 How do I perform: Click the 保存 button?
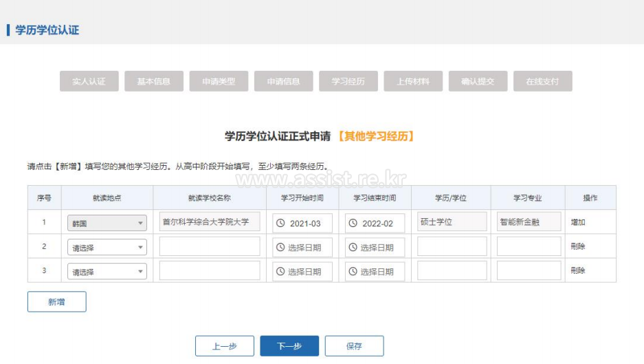354,346
